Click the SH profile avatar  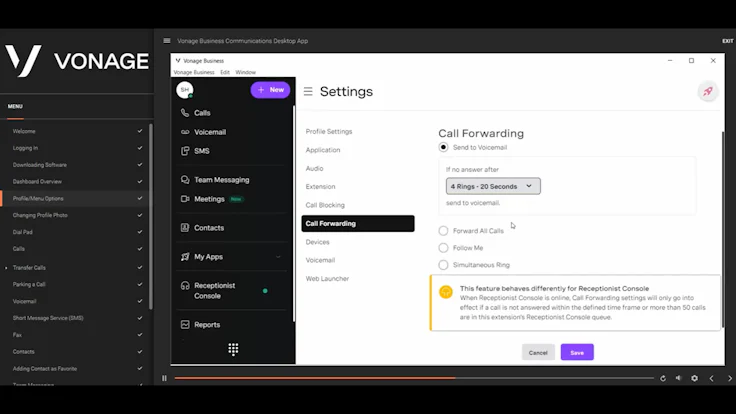(x=184, y=90)
